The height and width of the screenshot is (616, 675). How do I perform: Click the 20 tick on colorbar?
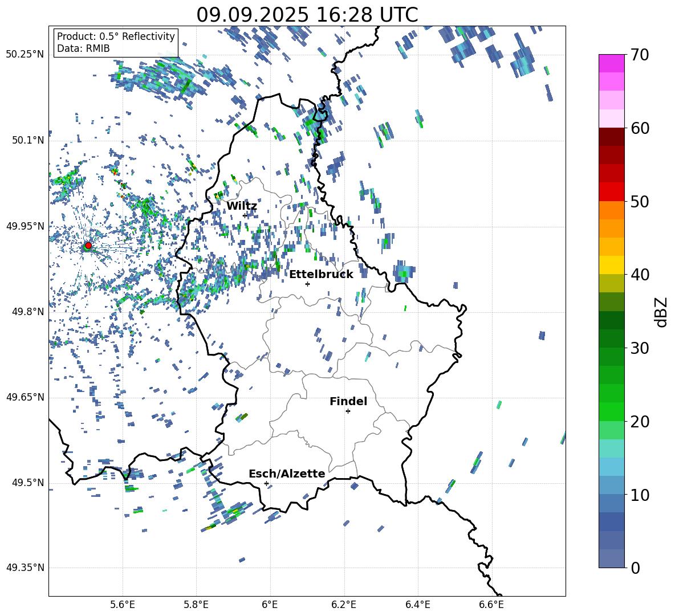[x=640, y=422]
